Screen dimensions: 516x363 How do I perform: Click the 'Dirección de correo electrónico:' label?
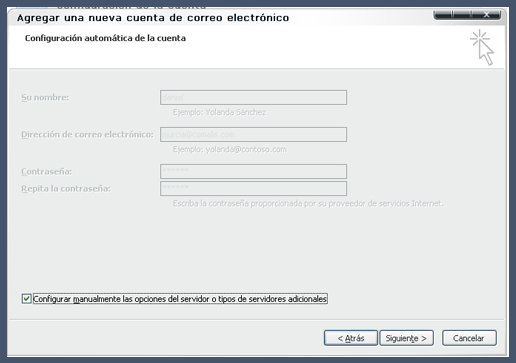click(x=87, y=134)
